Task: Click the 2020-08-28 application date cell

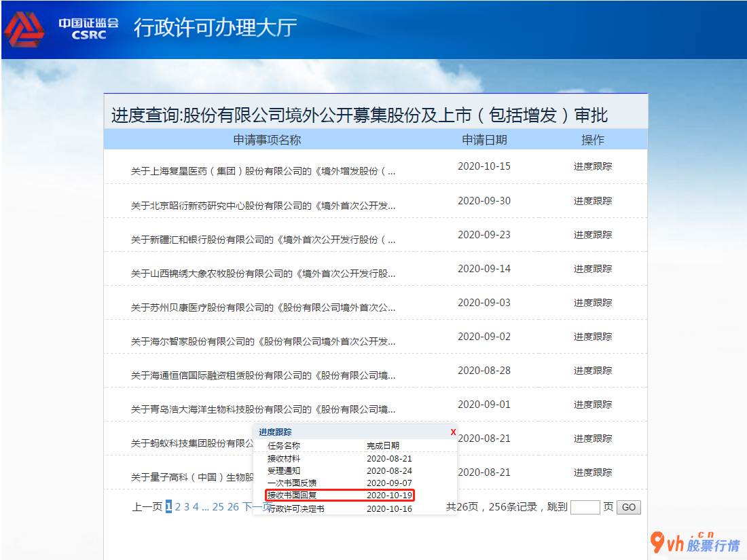Action: point(484,371)
